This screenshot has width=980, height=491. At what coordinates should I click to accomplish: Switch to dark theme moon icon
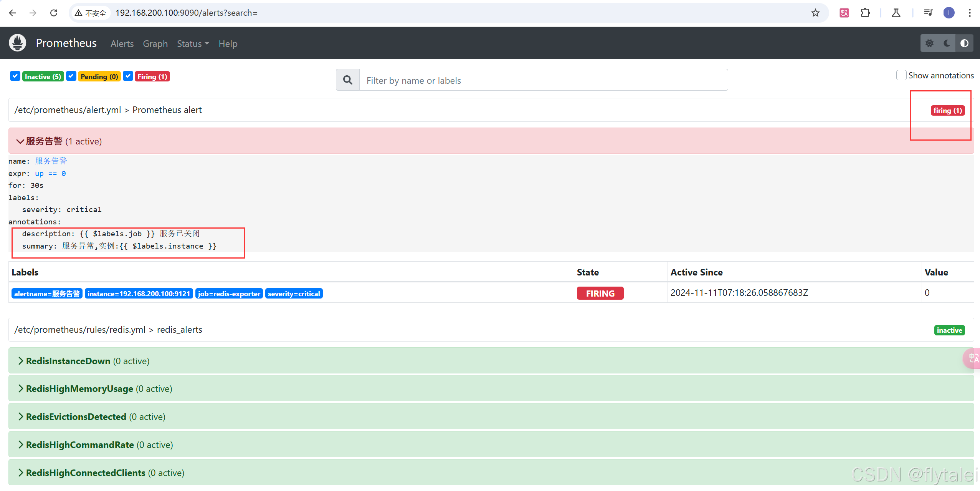click(947, 43)
